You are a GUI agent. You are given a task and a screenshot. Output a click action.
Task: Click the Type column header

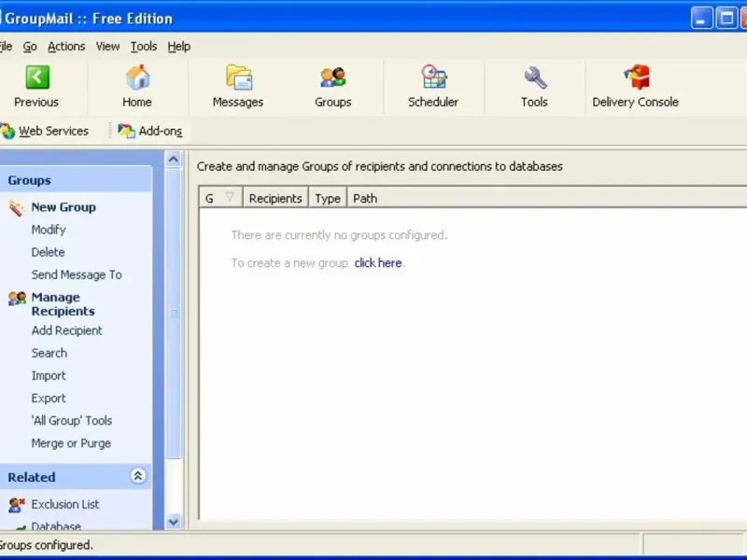[x=328, y=198]
